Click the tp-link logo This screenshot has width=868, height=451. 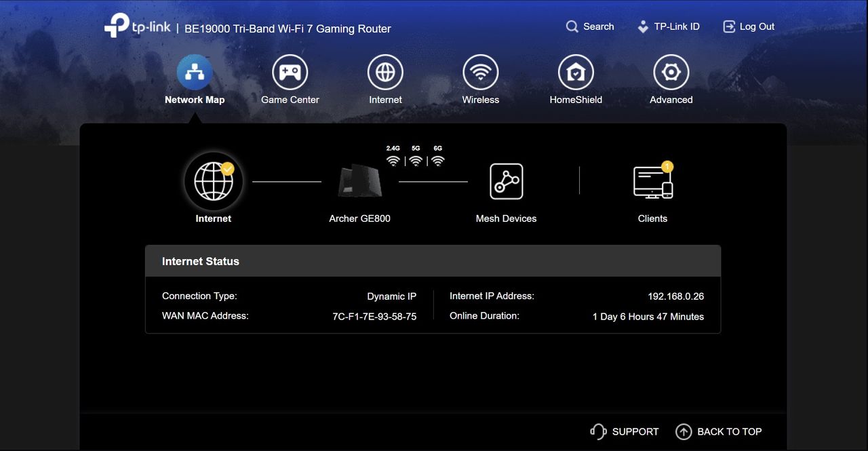(136, 26)
